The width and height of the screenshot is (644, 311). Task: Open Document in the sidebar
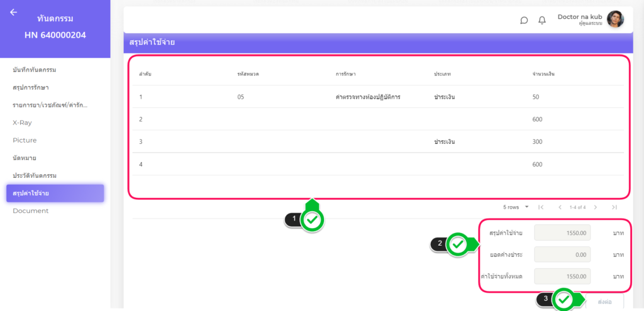[30, 210]
